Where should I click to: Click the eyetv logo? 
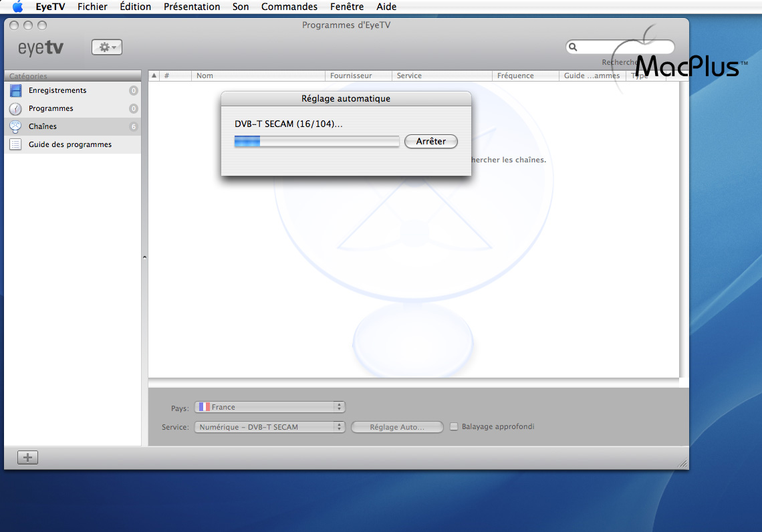(41, 47)
